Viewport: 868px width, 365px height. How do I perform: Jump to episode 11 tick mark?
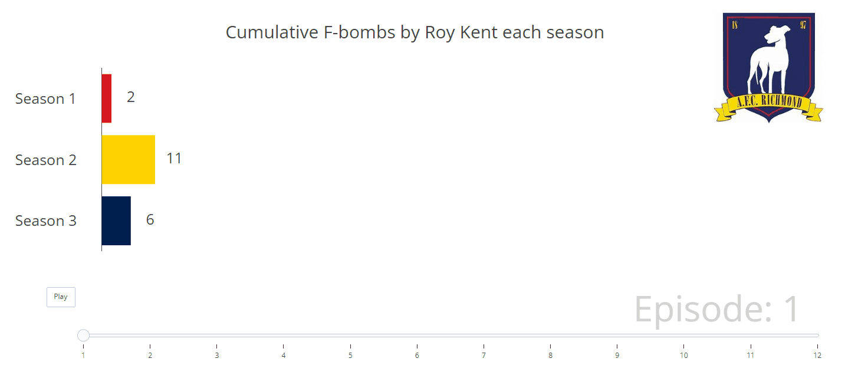751,336
